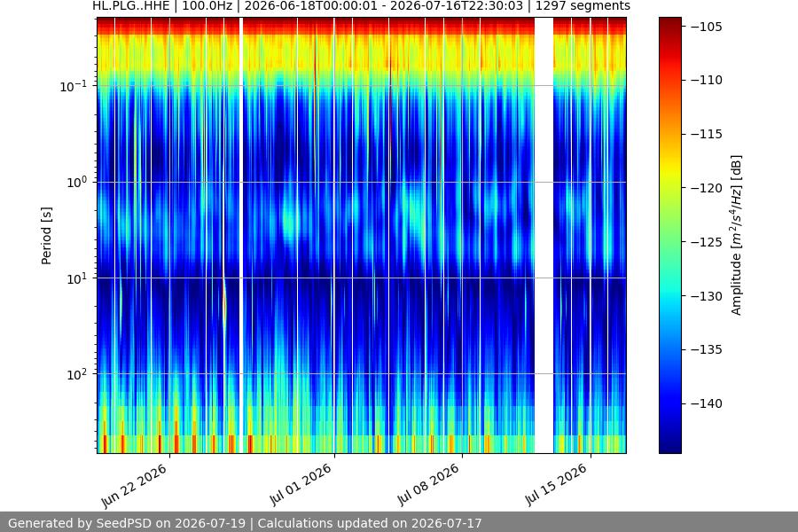Click the 'Jul 15 2026' date tick label
Image resolution: width=798 pixels, height=532 pixels.
coord(557,484)
